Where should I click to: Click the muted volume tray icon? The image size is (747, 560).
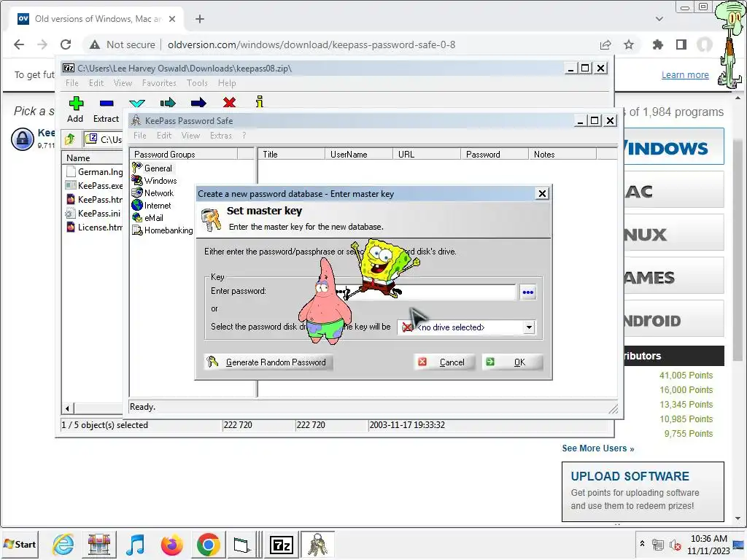click(x=675, y=545)
